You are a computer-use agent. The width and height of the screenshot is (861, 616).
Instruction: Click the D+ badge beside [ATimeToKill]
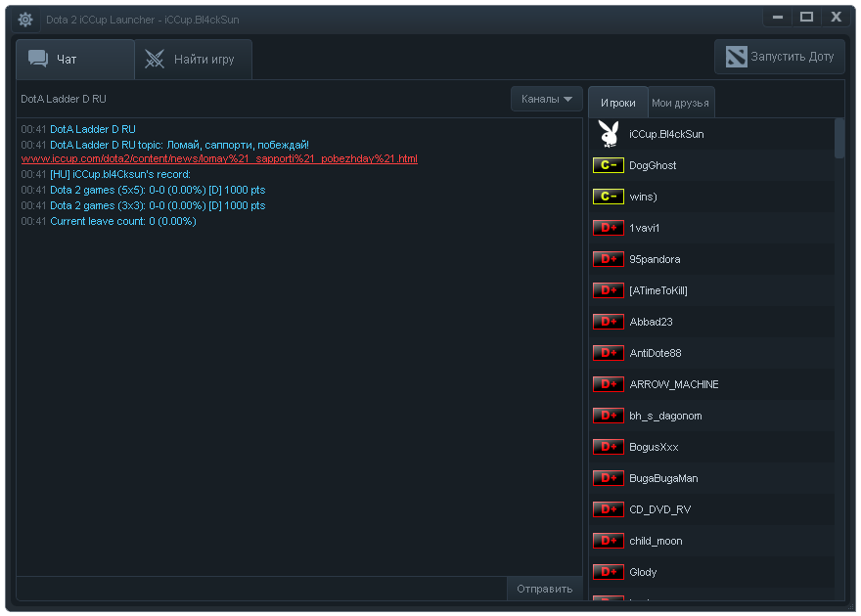point(608,290)
